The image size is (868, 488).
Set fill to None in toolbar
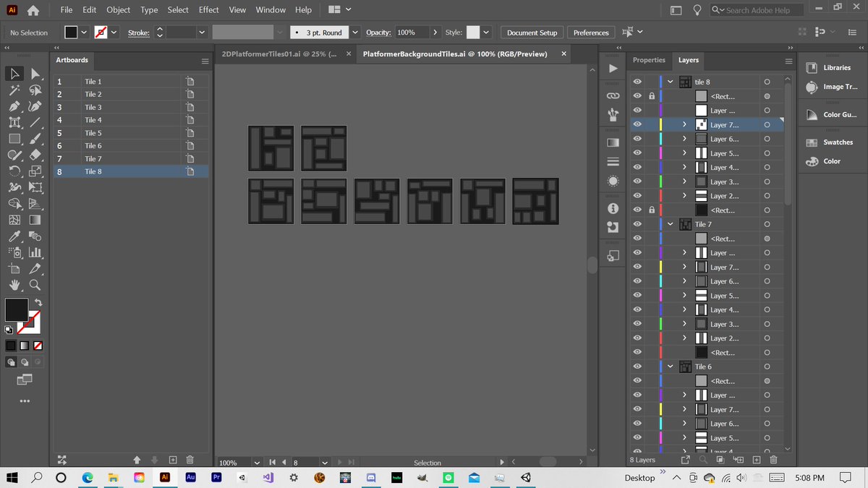click(38, 345)
